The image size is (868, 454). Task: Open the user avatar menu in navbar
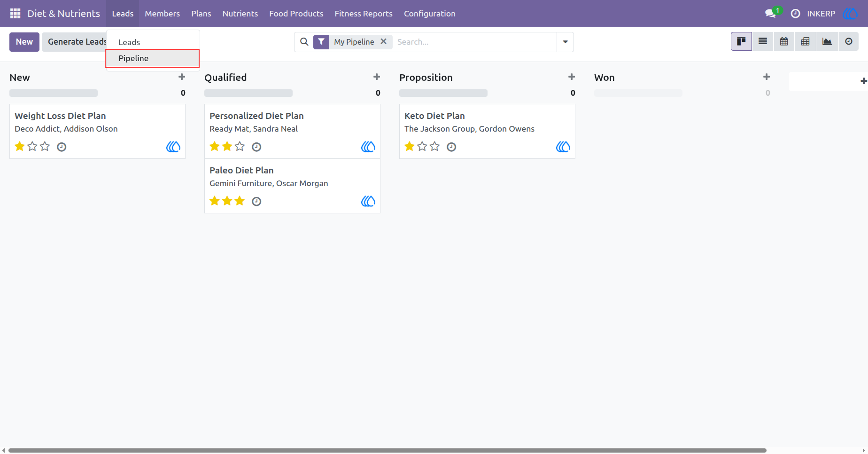tap(850, 14)
